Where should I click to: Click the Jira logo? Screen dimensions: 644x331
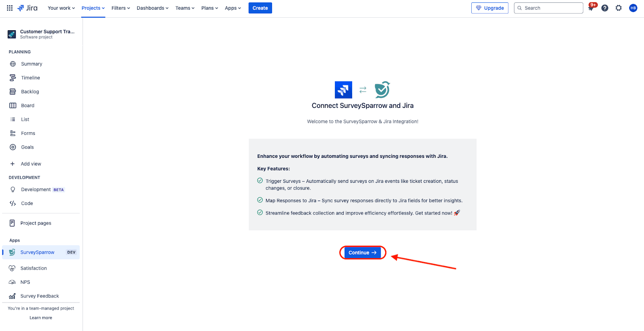(x=27, y=8)
